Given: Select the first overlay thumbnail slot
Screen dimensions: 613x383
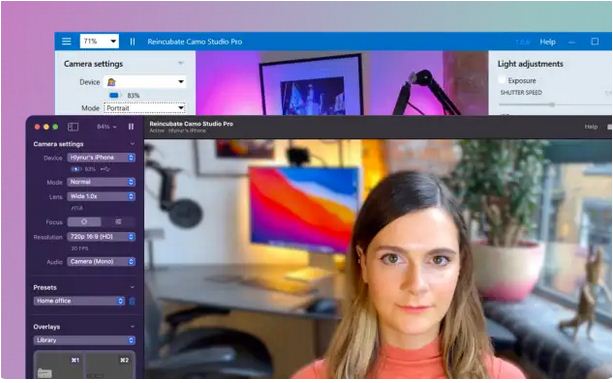Looking at the screenshot, I should [x=59, y=365].
